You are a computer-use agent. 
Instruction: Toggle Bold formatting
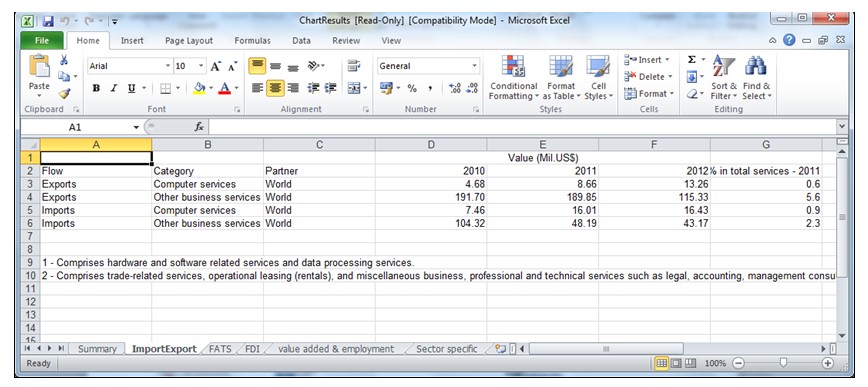(x=96, y=88)
